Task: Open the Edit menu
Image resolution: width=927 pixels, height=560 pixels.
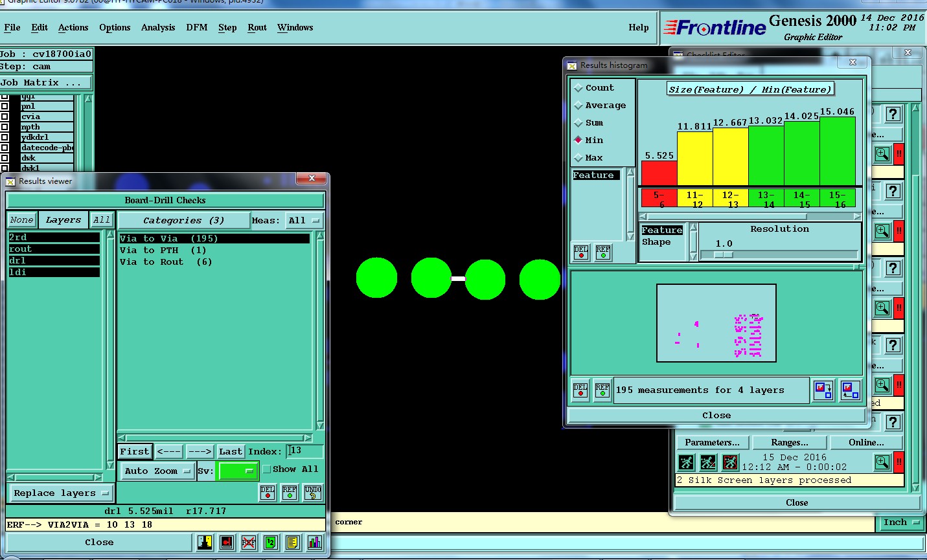Action: 40,28
